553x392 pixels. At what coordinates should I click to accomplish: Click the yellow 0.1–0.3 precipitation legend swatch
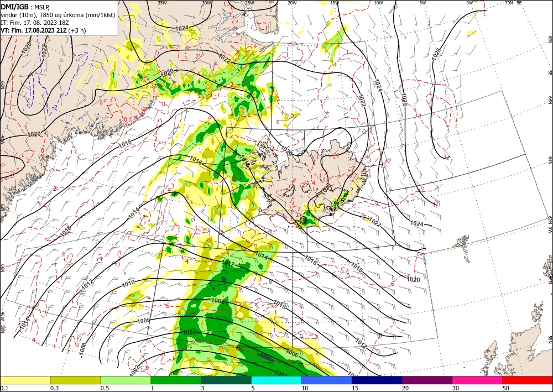(25, 380)
